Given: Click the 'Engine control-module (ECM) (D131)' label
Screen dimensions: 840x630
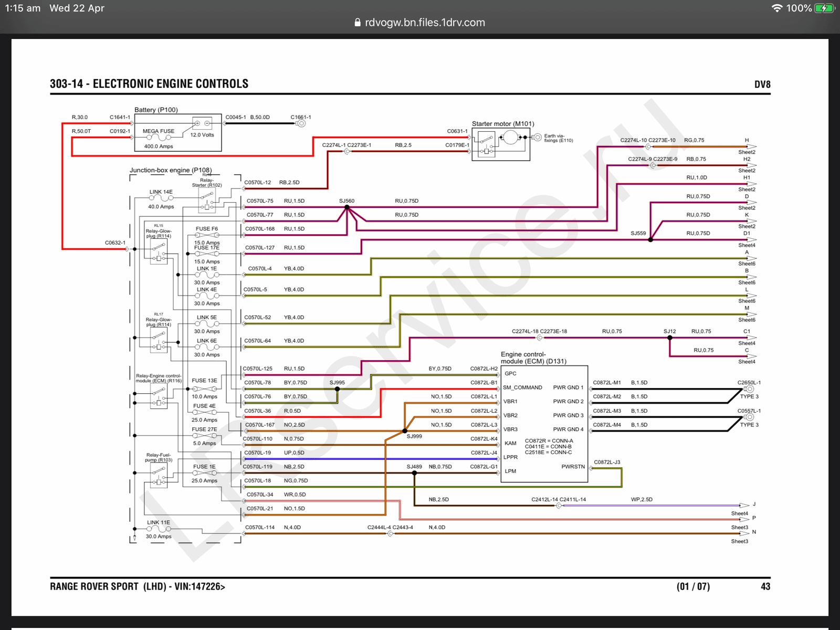Looking at the screenshot, I should click(x=533, y=358).
